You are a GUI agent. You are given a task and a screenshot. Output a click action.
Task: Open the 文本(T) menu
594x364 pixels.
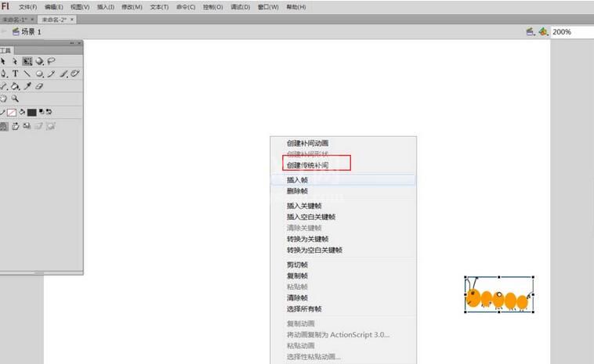pyautogui.click(x=159, y=7)
